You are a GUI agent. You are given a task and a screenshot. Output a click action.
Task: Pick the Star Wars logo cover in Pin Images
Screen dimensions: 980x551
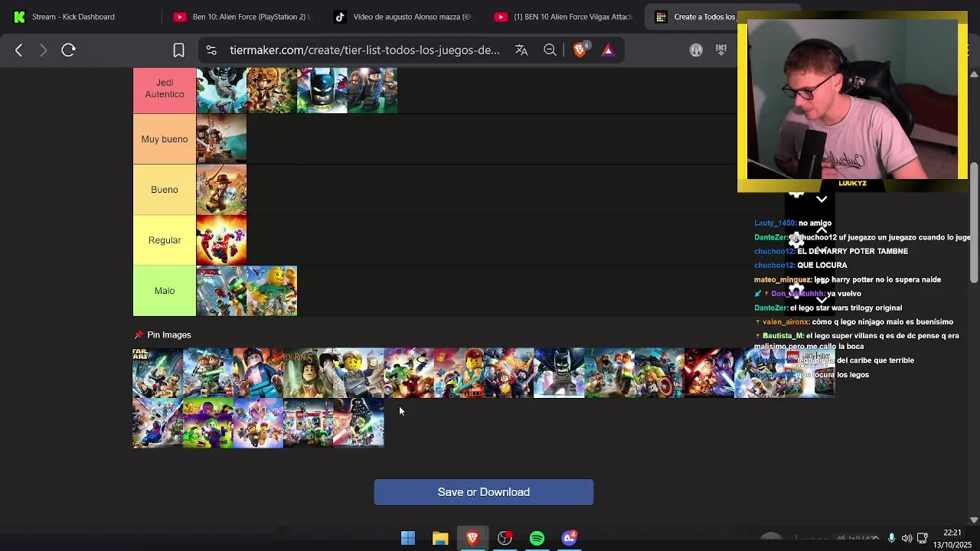[158, 373]
